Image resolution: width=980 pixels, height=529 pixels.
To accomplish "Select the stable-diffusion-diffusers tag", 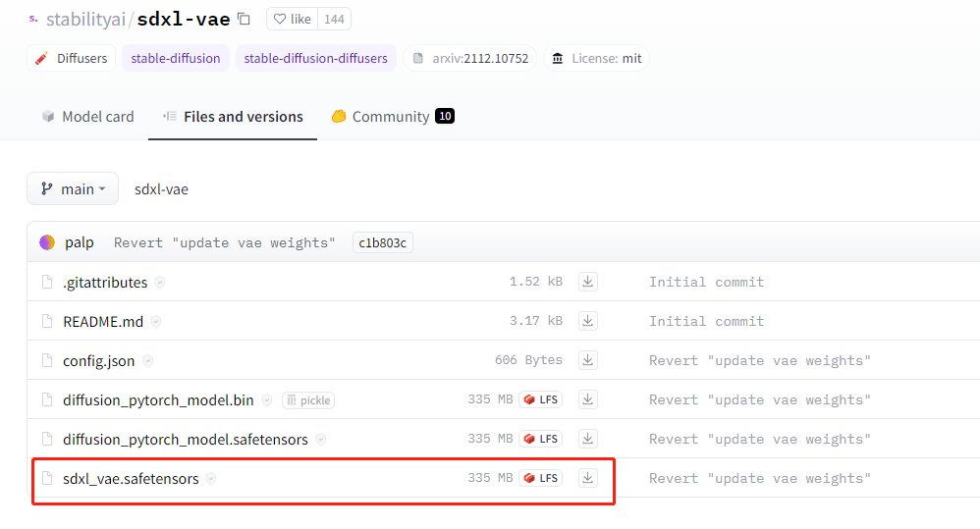I will pos(315,58).
